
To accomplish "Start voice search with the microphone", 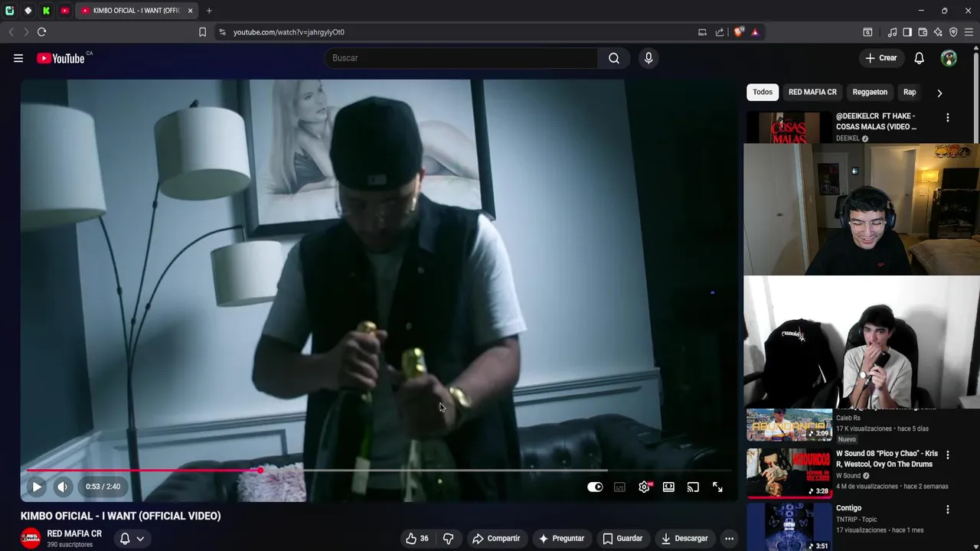I will pos(648,58).
